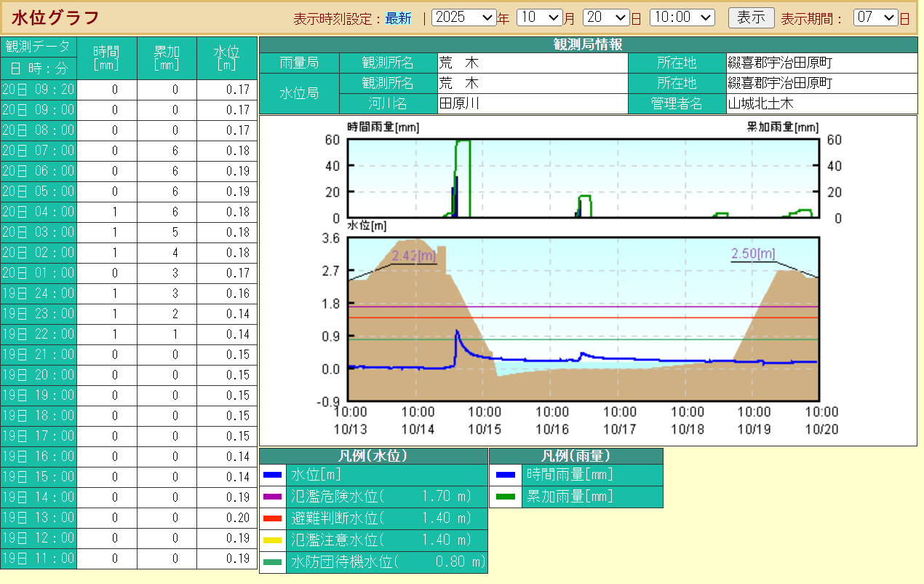
Task: Open the year dropdown showing 2025
Action: [463, 17]
